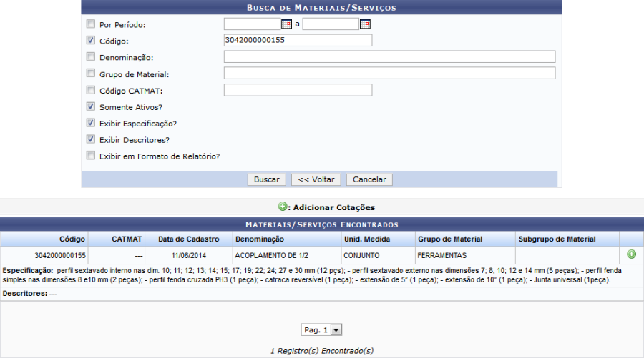Disable Exibir Especificação checkbox
The width and height of the screenshot is (644, 358).
tap(91, 123)
